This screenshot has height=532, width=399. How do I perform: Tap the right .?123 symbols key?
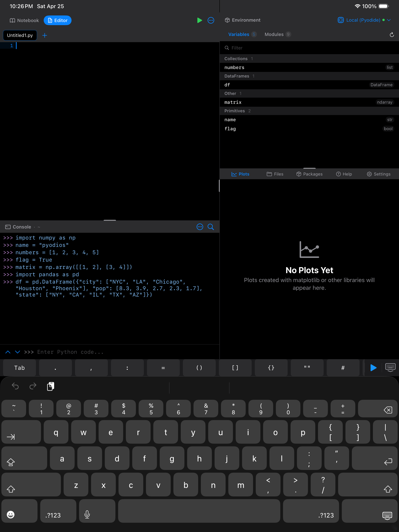[311, 511]
